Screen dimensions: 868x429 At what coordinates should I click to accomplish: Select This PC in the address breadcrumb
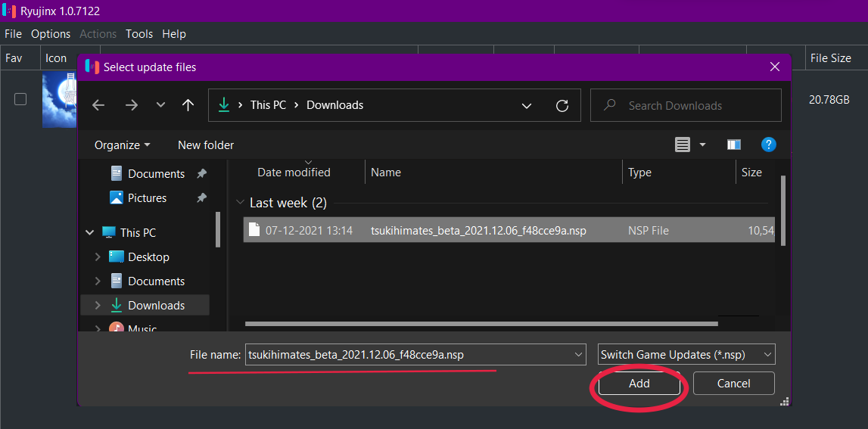click(x=268, y=104)
